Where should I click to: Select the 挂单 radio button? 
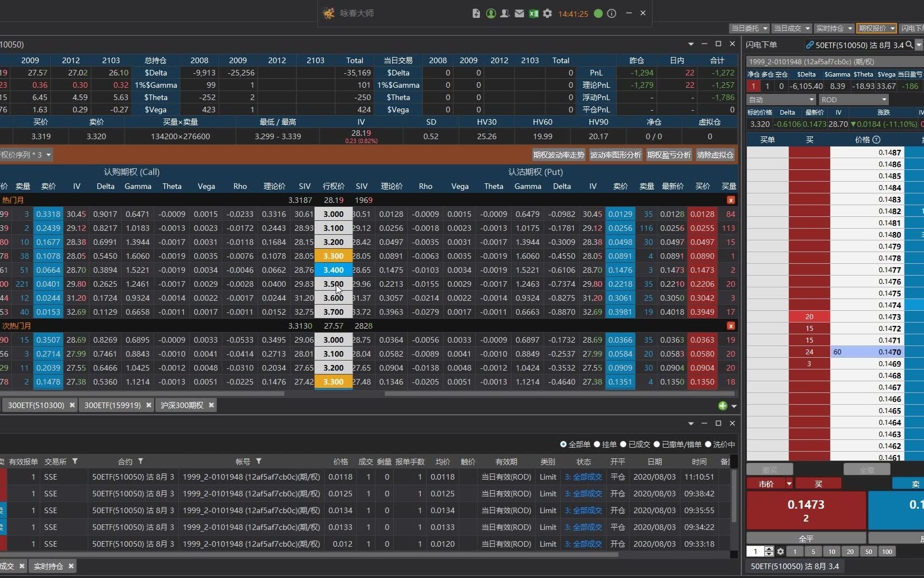(x=597, y=444)
